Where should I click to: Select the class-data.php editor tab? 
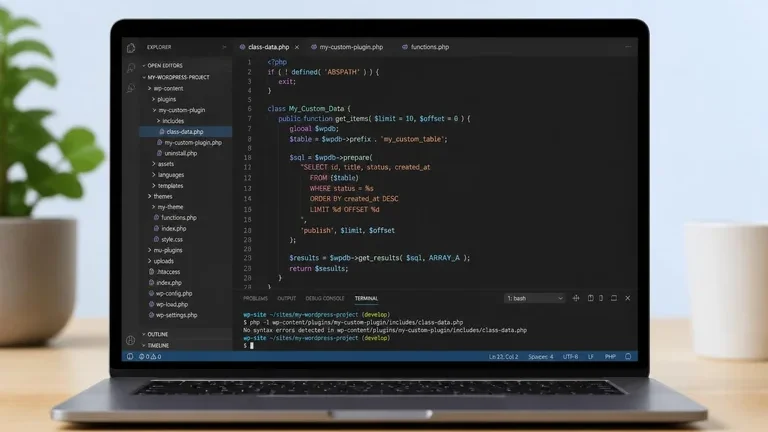[268, 47]
